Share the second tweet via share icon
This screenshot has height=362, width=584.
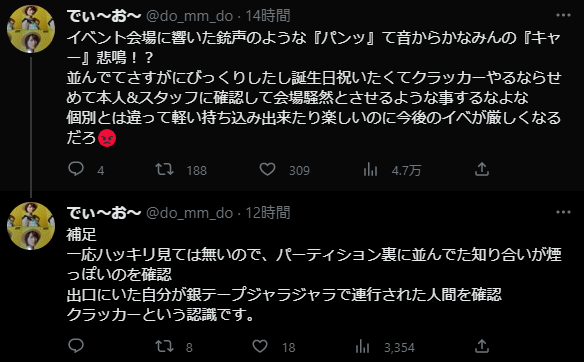(482, 346)
